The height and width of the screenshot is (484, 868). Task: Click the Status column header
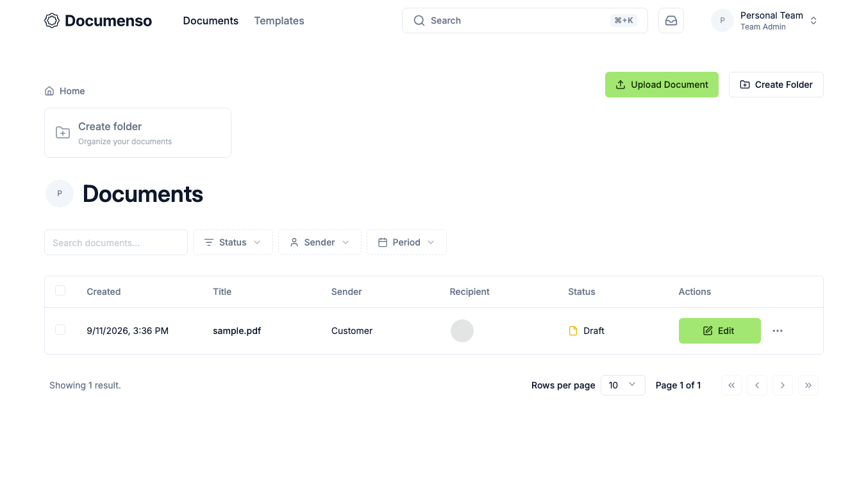click(x=581, y=292)
